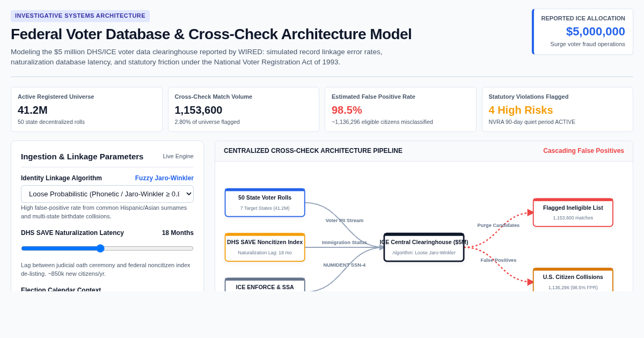Click the 98.5% false positive rate
This screenshot has height=338, width=644.
click(347, 110)
